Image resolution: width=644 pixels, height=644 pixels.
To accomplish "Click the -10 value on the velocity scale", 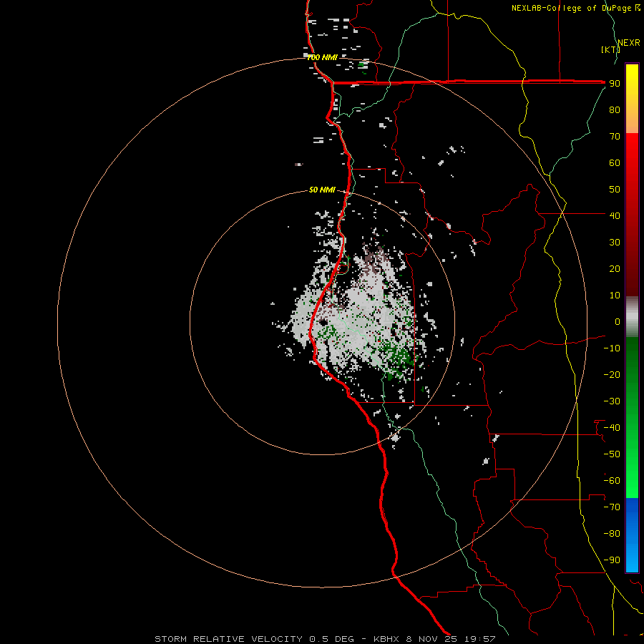I will [612, 348].
